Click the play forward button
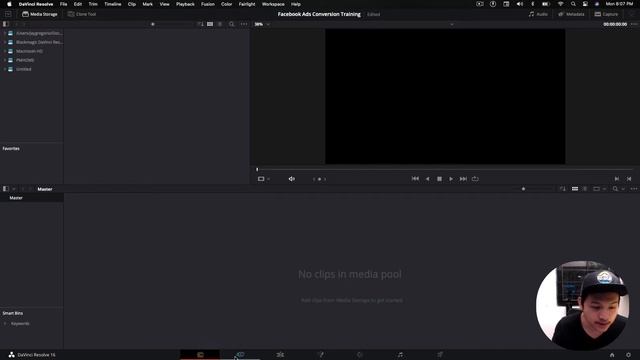Image resolution: width=640 pixels, height=360 pixels. tap(451, 179)
